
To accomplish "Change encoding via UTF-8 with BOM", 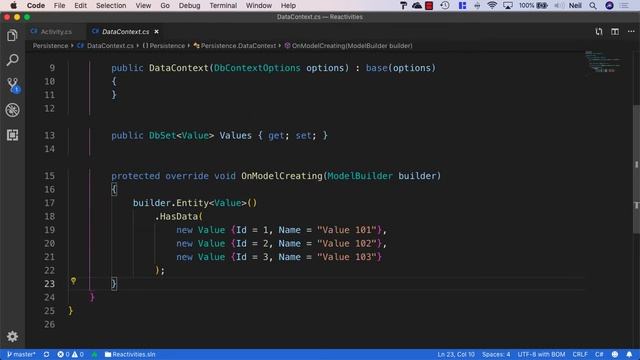I will tap(541, 354).
